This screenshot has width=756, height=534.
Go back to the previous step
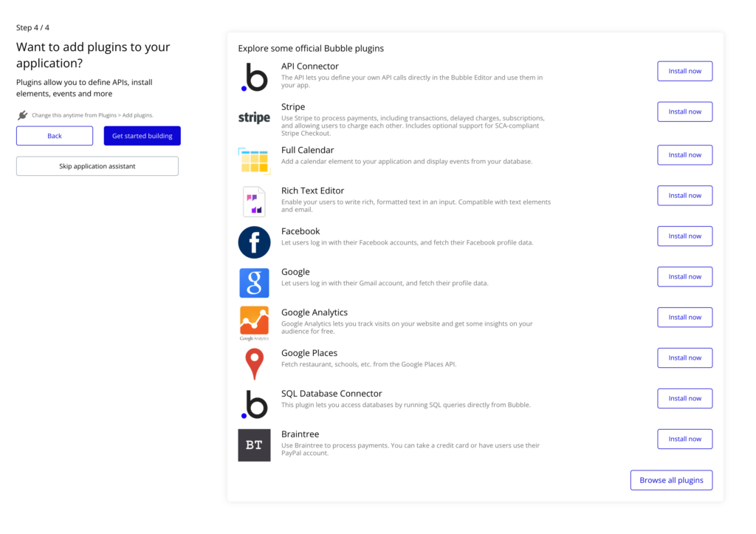pos(55,136)
